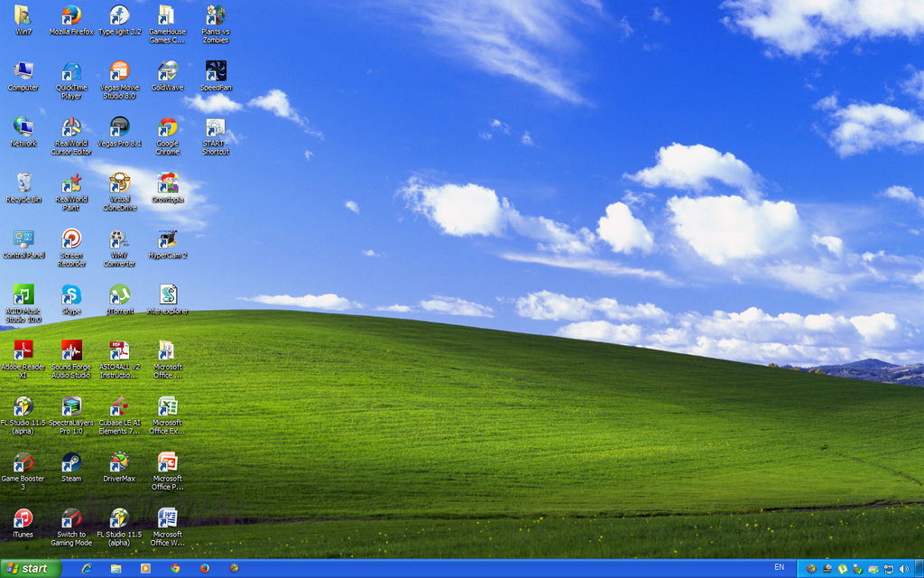The image size is (924, 578).
Task: Click the Computer desktop icon
Action: coord(23,76)
